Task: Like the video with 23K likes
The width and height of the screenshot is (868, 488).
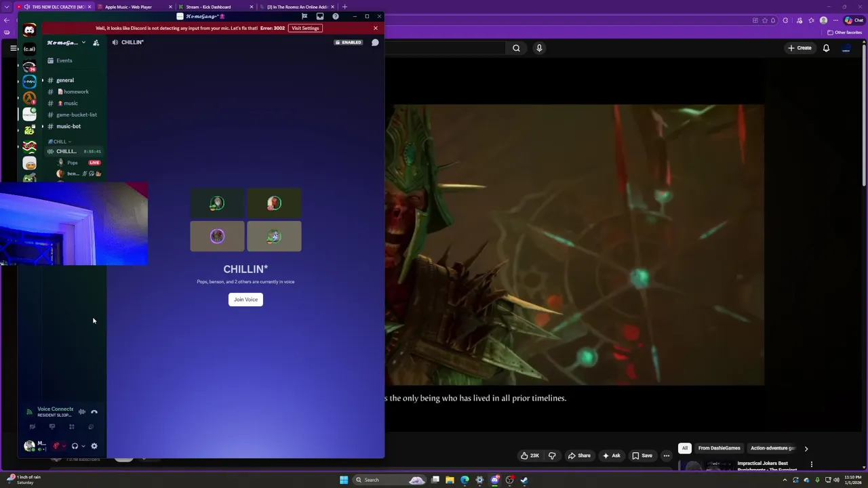Action: (x=530, y=455)
